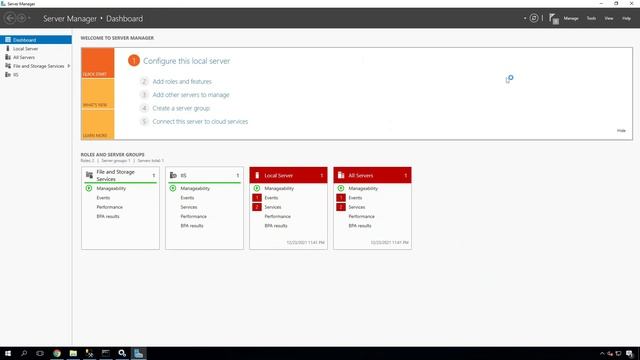Go back with the navigation back arrow
Viewport: 640px width, 360px height.
(x=10, y=18)
